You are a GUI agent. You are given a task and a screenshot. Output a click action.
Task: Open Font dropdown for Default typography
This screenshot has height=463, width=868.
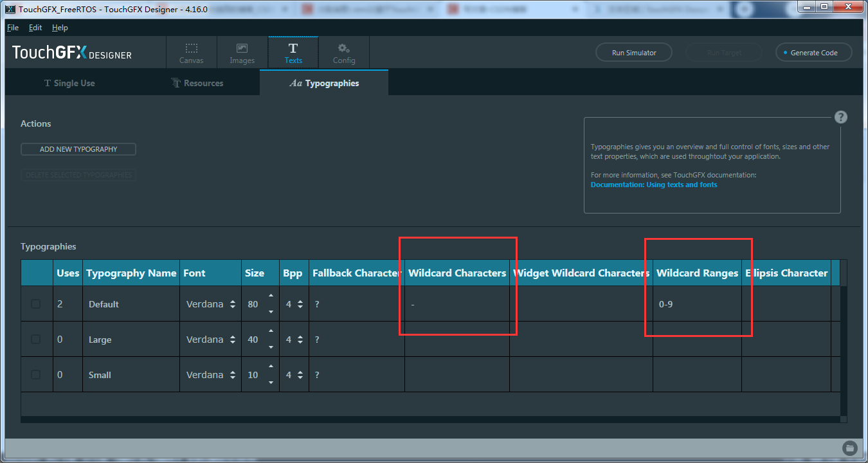210,304
